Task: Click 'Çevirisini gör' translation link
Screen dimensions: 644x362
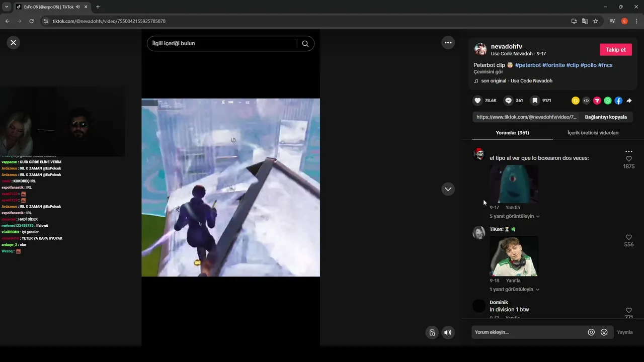Action: coord(488,72)
